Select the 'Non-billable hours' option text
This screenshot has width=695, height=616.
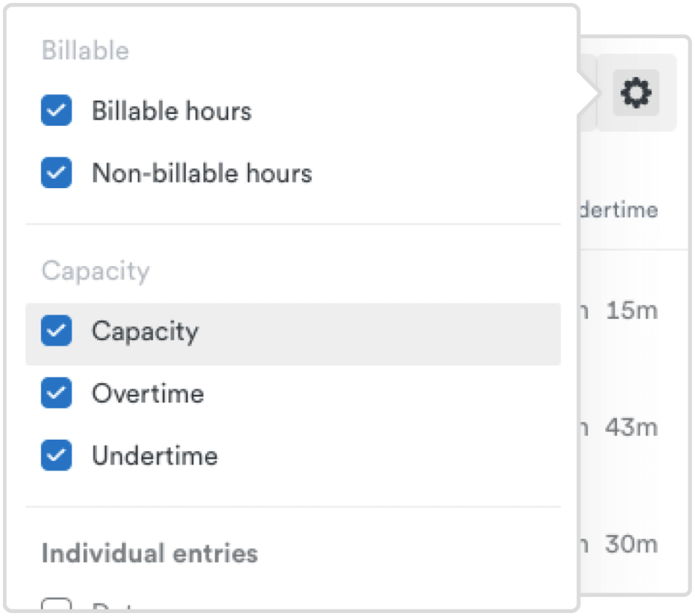tap(202, 173)
